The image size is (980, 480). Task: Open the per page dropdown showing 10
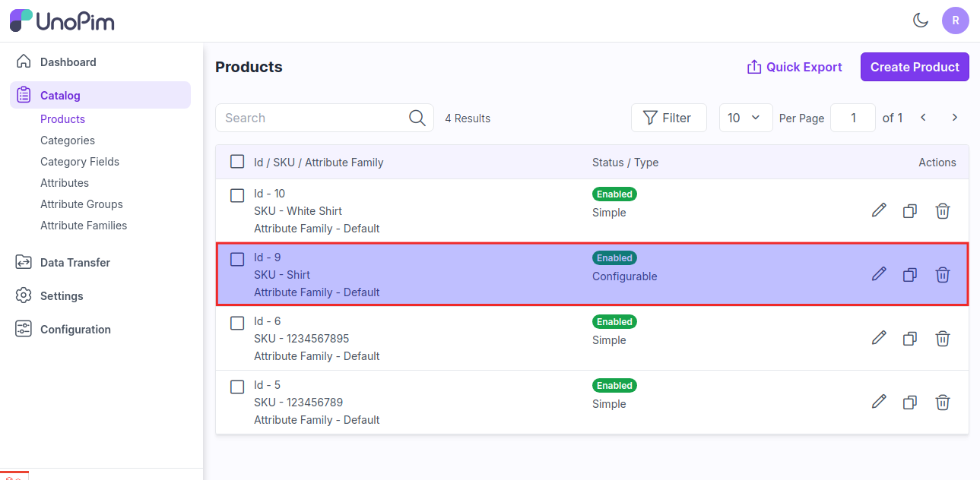pos(745,118)
